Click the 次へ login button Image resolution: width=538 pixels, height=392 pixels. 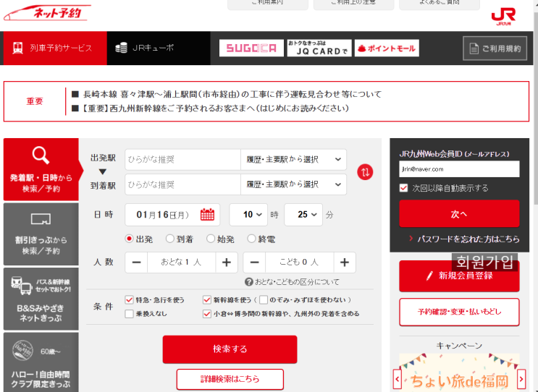tap(459, 214)
